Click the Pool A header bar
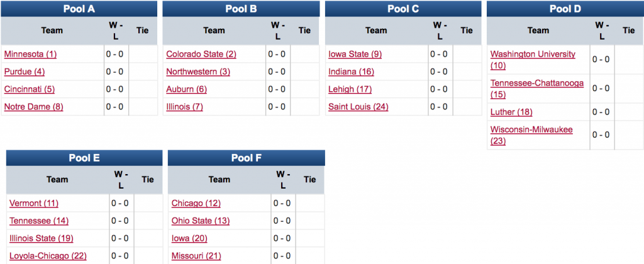Viewport: 644px width, 264px height. 79,9
